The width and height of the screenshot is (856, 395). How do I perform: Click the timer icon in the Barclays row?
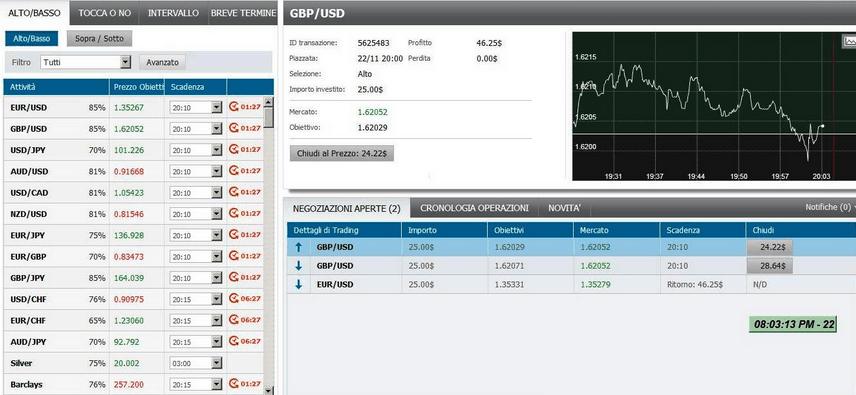point(234,383)
